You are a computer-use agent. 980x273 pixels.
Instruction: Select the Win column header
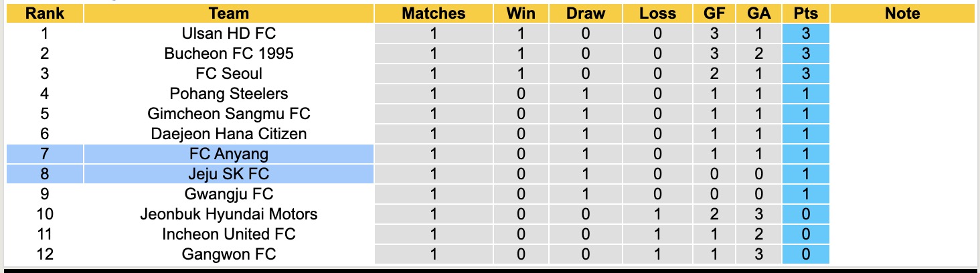[521, 13]
